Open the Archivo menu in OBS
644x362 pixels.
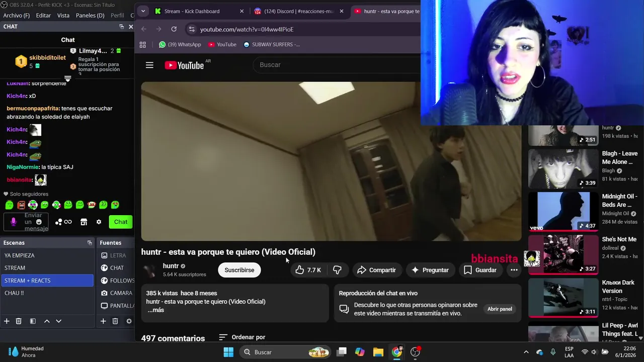(17, 16)
